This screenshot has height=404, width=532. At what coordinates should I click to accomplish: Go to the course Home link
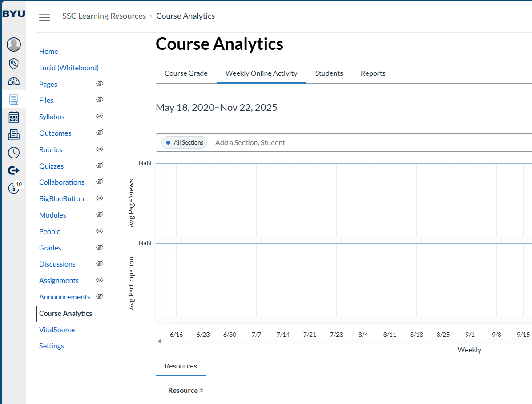[x=48, y=52]
